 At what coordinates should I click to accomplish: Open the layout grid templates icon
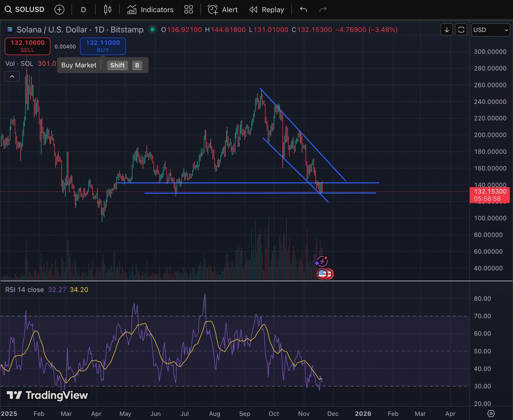click(188, 10)
